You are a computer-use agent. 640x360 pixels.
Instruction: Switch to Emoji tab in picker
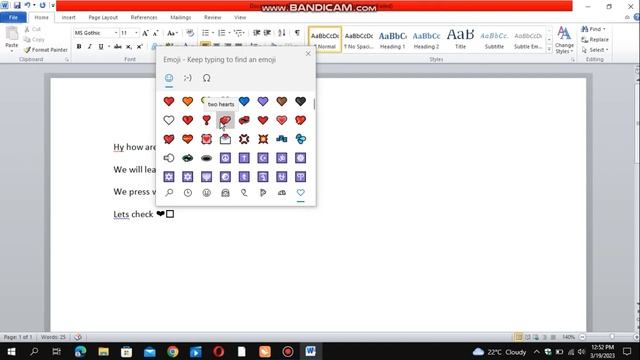coord(169,78)
